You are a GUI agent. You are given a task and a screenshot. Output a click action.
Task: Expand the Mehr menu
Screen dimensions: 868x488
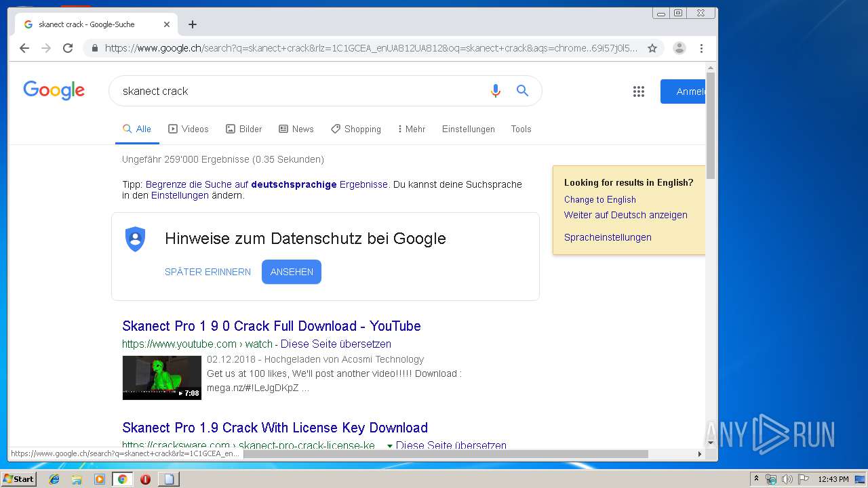click(412, 129)
